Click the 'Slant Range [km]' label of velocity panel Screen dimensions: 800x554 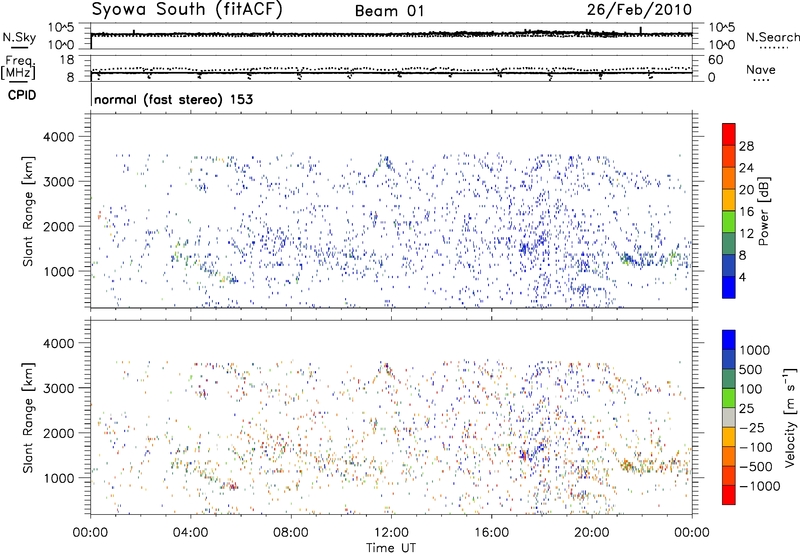point(28,417)
